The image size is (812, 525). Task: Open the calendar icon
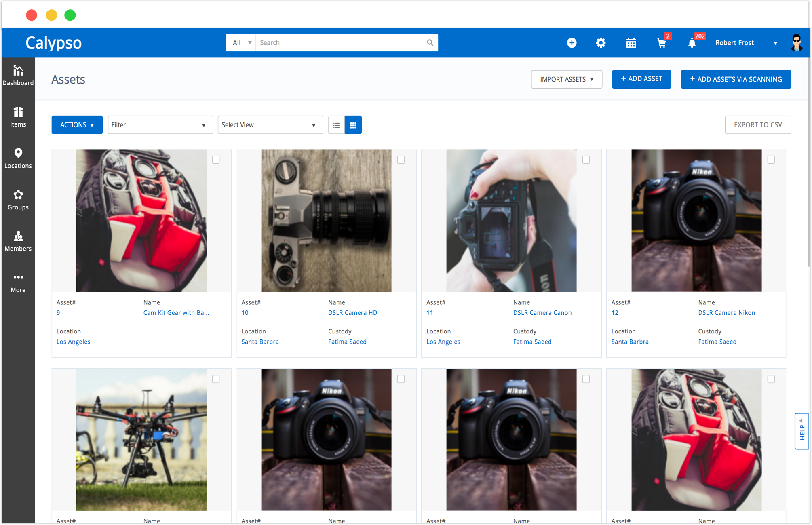coord(631,43)
